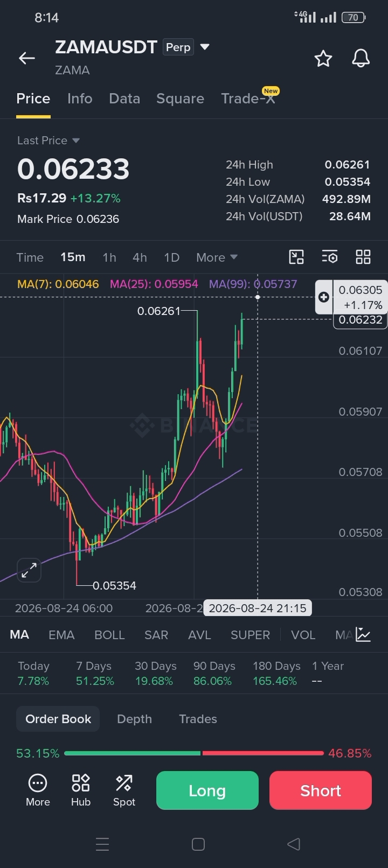Expand the ZAMAUSDT pair selector arrow
The width and height of the screenshot is (388, 868).
[x=205, y=47]
